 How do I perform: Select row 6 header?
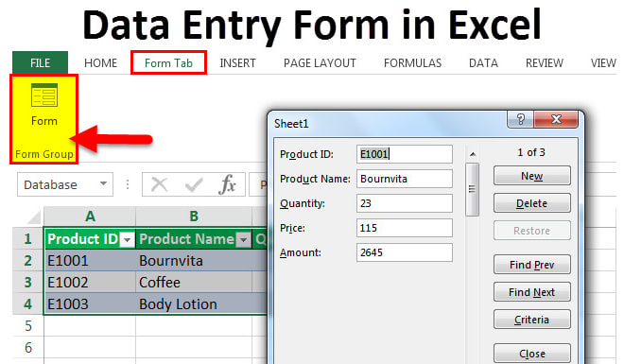click(x=27, y=348)
